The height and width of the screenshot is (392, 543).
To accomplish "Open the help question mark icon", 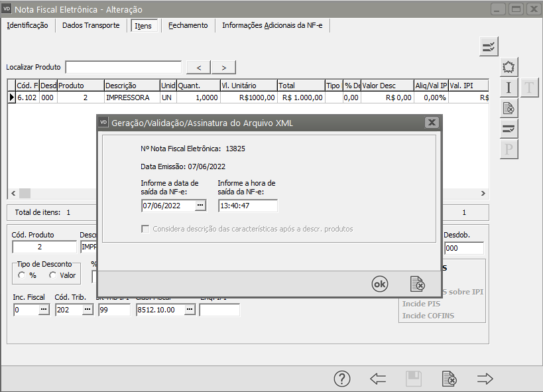I will coord(341,379).
